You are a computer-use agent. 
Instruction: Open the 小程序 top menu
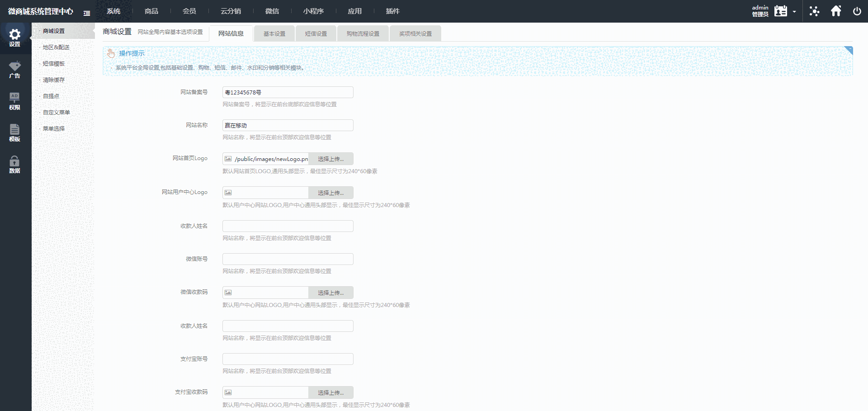tap(313, 11)
